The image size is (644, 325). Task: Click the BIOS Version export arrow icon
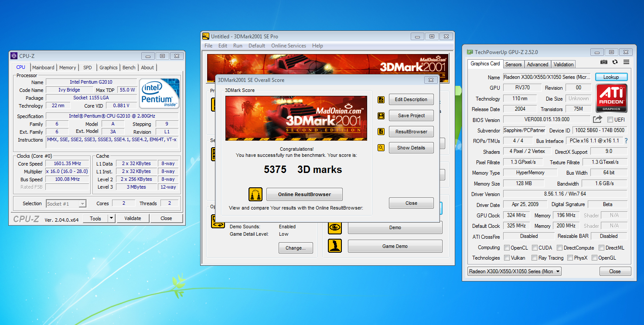click(x=597, y=119)
